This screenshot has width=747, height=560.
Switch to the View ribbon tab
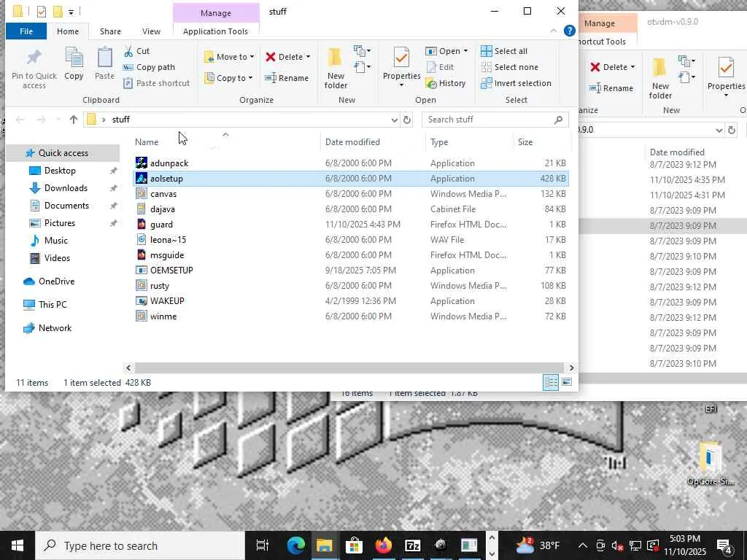pos(151,31)
